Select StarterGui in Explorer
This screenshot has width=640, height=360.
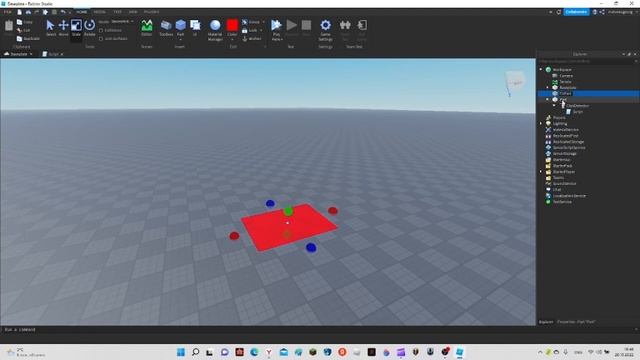click(x=561, y=160)
